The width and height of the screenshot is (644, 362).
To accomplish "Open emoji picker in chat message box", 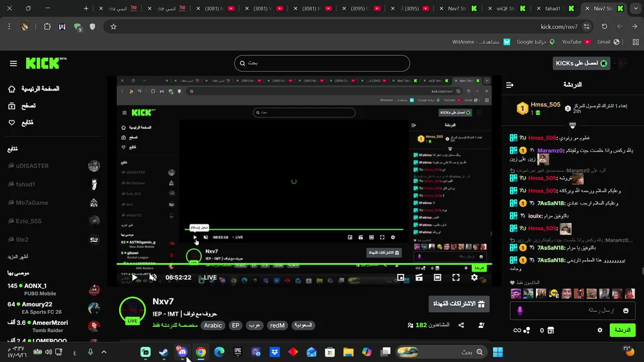I will (x=626, y=311).
